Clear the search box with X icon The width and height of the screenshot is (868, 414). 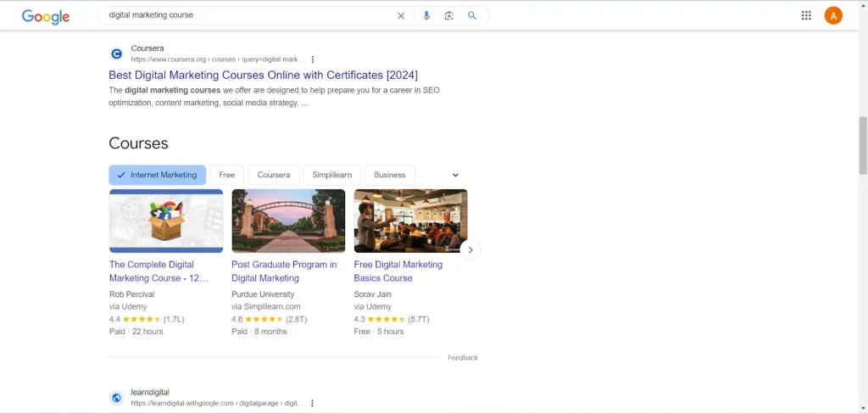click(x=401, y=15)
